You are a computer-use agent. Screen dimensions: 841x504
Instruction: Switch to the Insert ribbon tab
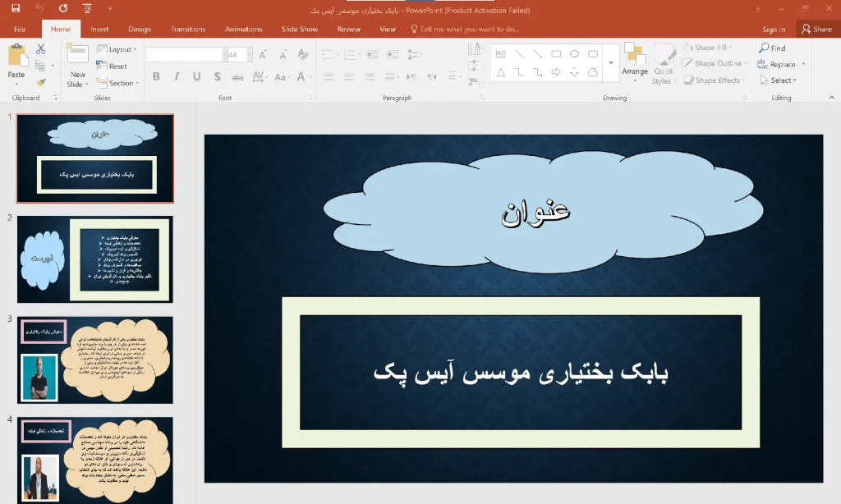point(99,29)
